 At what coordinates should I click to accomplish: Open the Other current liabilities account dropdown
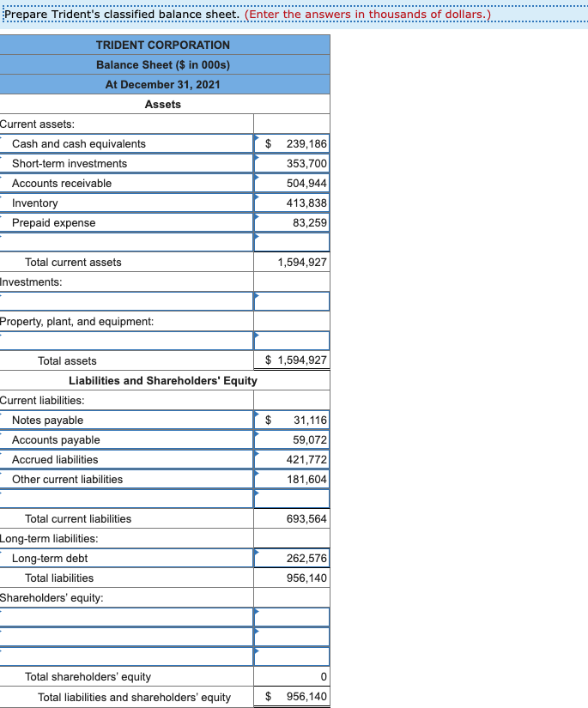tap(126, 479)
